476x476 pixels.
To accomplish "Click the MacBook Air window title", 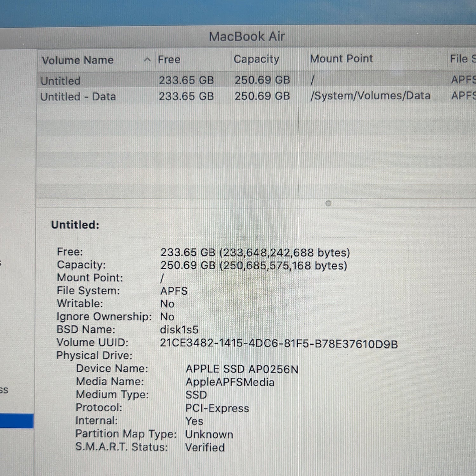I will pos(247,36).
